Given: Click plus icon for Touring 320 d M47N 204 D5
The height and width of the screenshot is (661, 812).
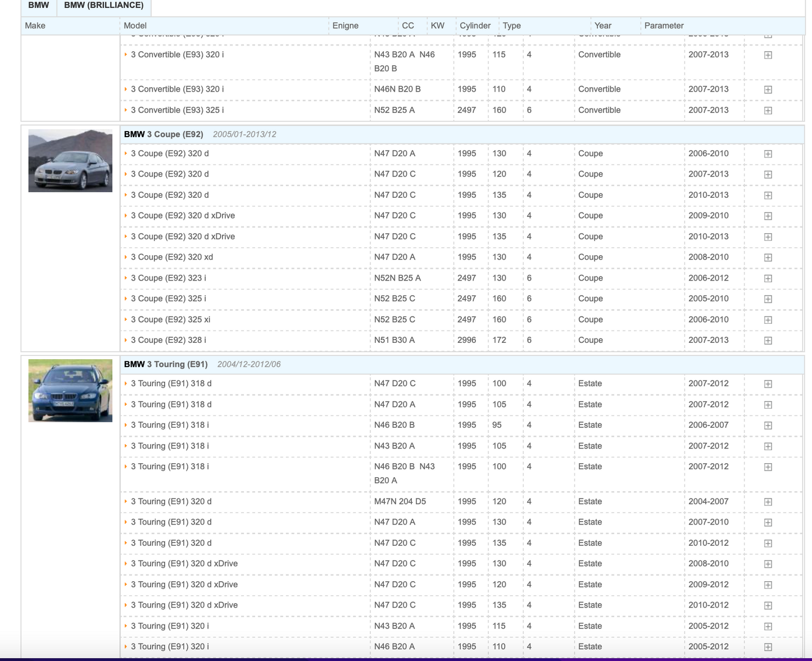Looking at the screenshot, I should coord(768,502).
